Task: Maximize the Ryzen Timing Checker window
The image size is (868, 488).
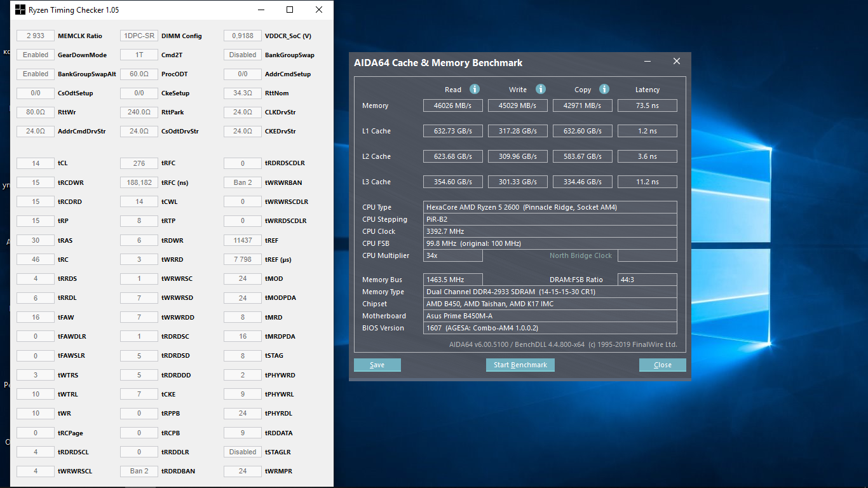Action: (290, 10)
